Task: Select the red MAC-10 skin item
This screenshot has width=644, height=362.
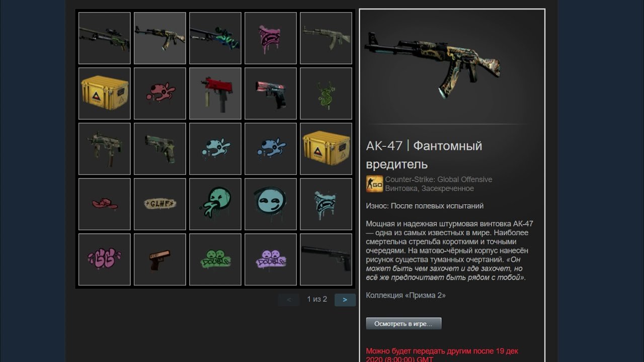Action: click(x=215, y=94)
